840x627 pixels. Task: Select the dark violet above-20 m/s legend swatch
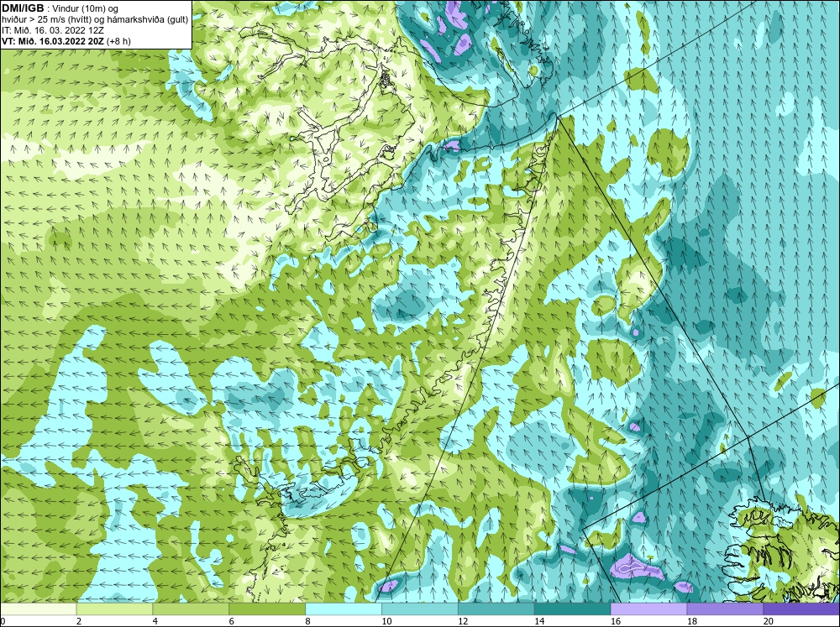[801, 609]
